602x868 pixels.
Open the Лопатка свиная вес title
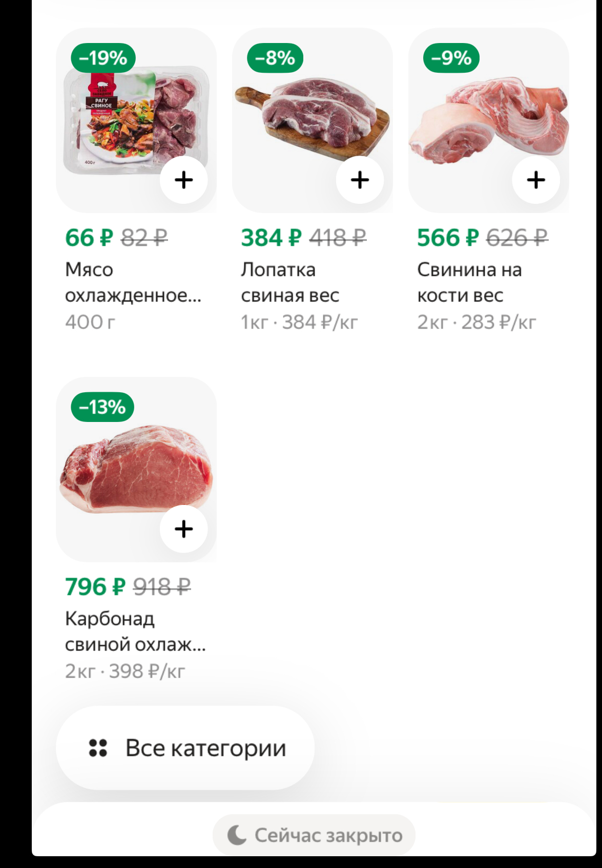[290, 283]
